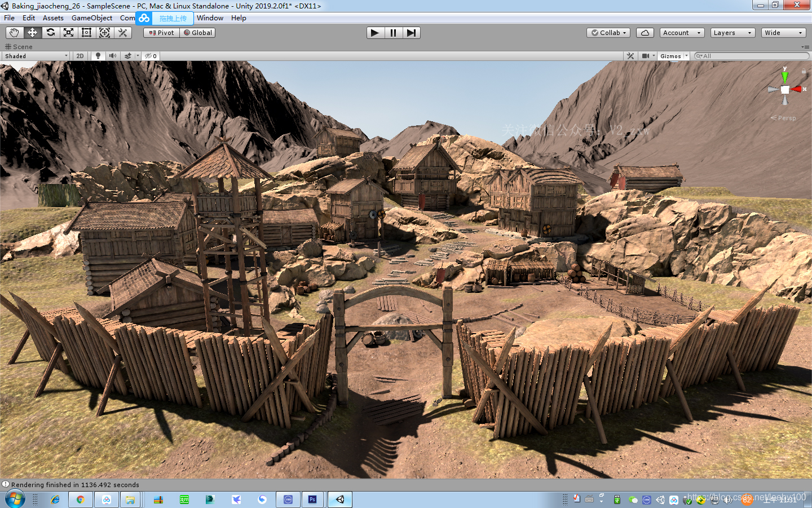The image size is (812, 508).
Task: Open the blue bird app in taskbar
Action: [236, 500]
